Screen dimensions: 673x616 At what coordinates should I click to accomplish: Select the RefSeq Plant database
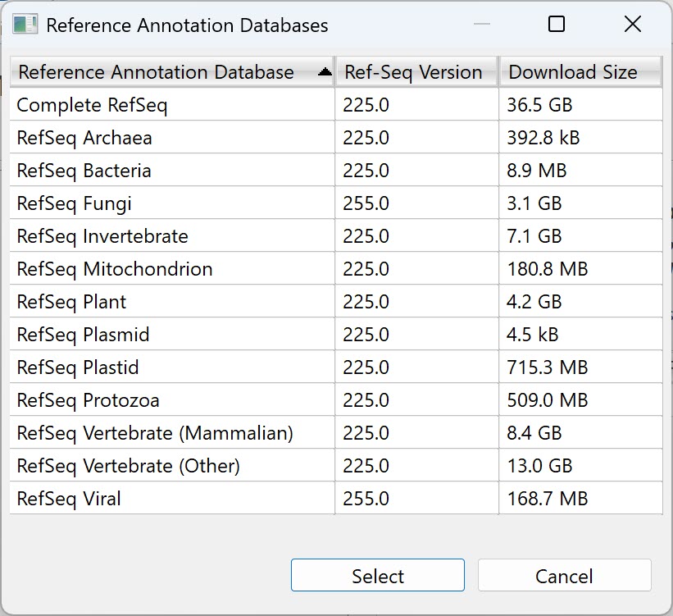336,302
